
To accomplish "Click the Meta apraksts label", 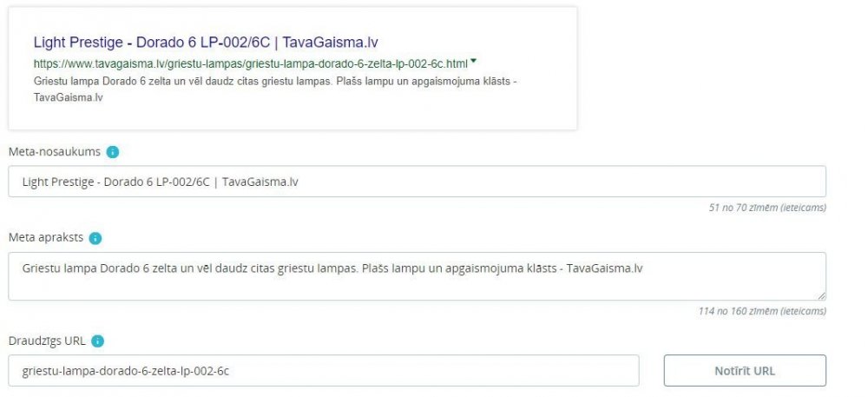I will 46,237.
